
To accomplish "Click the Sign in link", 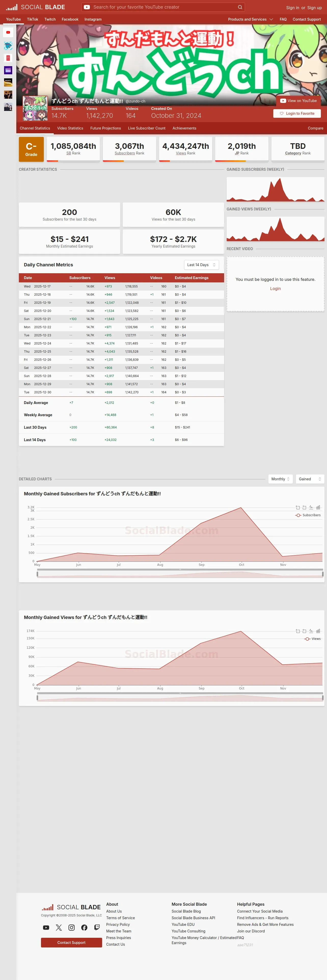I will 293,8.
